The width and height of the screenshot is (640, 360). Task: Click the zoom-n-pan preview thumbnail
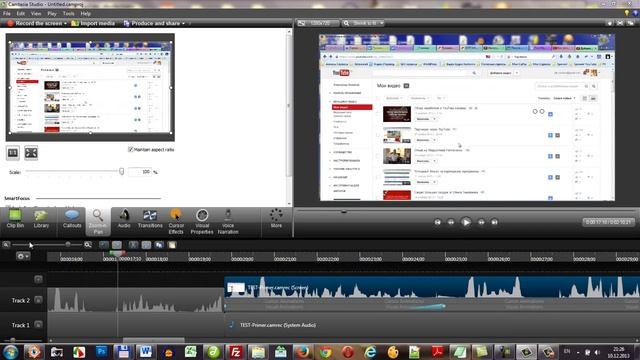pos(90,87)
